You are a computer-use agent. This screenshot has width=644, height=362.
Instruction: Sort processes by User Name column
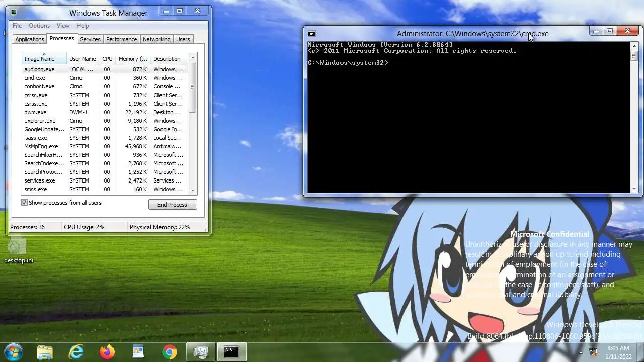[83, 59]
